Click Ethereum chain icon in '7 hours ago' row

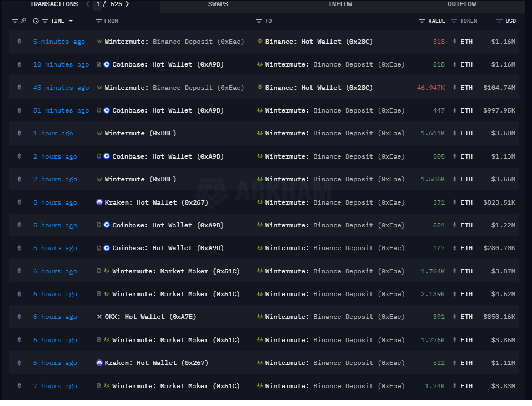pyautogui.click(x=19, y=385)
